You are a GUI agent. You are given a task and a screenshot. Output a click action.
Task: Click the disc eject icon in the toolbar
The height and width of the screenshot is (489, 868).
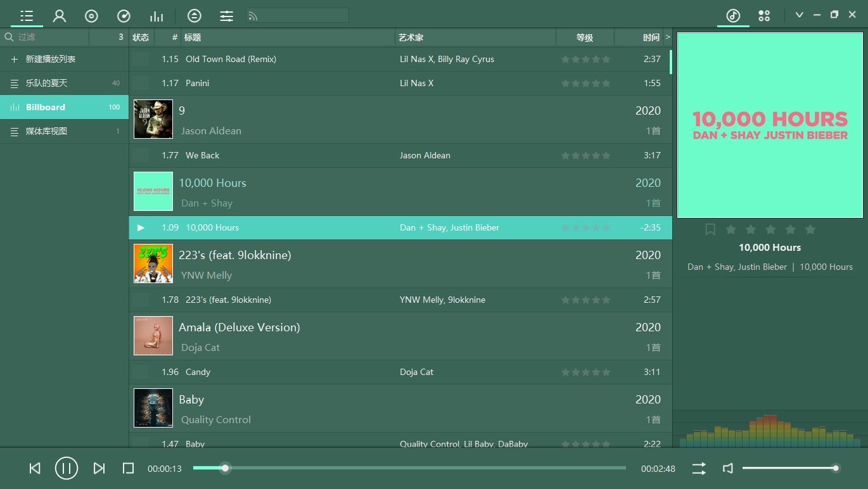point(195,15)
